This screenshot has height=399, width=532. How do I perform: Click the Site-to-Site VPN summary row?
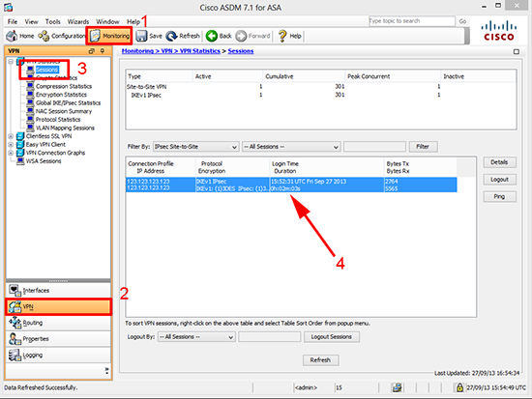click(x=320, y=87)
